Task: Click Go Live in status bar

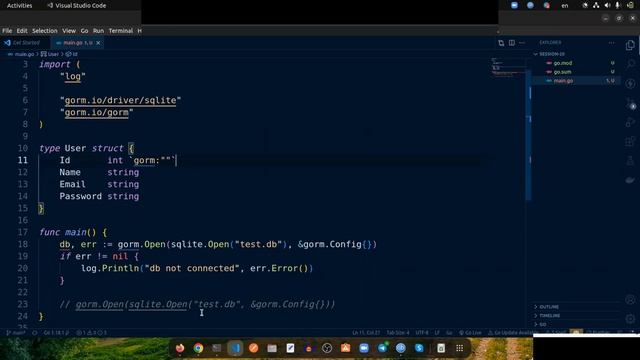Action: 470,333
